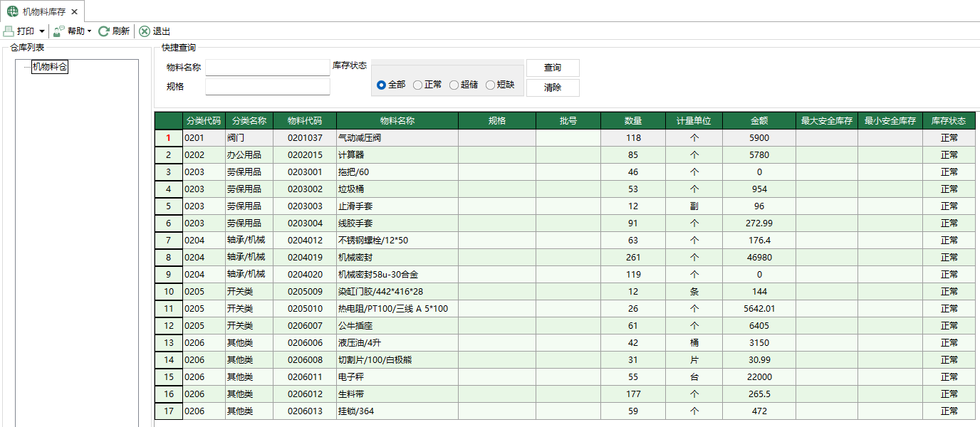
Task: Click the 查询 query button
Action: click(553, 68)
